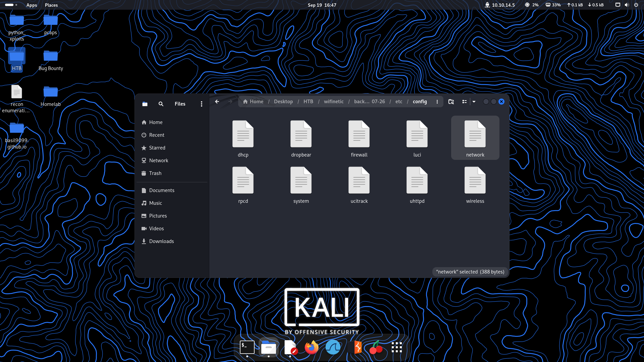Toggle list/grid view icon
Screen dimensions: 644x362
click(465, 102)
